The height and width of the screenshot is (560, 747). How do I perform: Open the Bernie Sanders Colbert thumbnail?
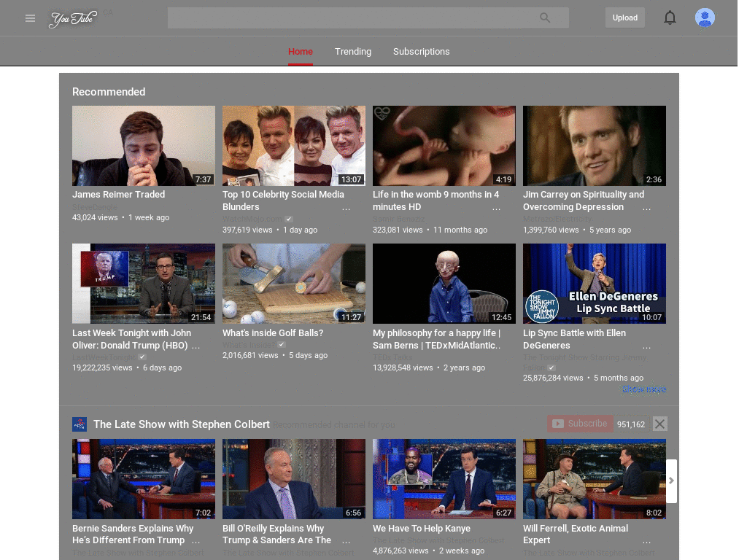click(144, 479)
